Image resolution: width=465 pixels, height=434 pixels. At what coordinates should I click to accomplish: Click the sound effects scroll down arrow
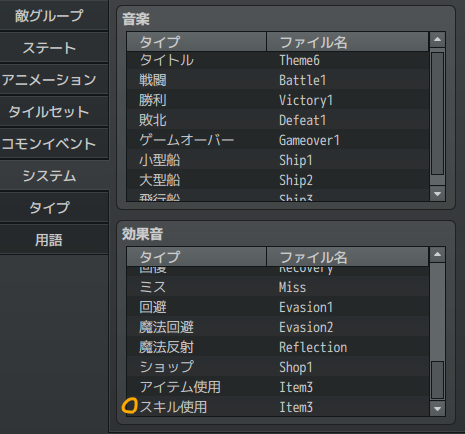tap(437, 409)
